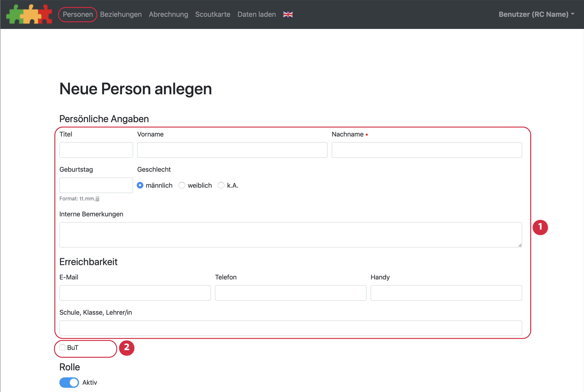Focus the Interne Bemerkungen textarea

click(x=290, y=235)
